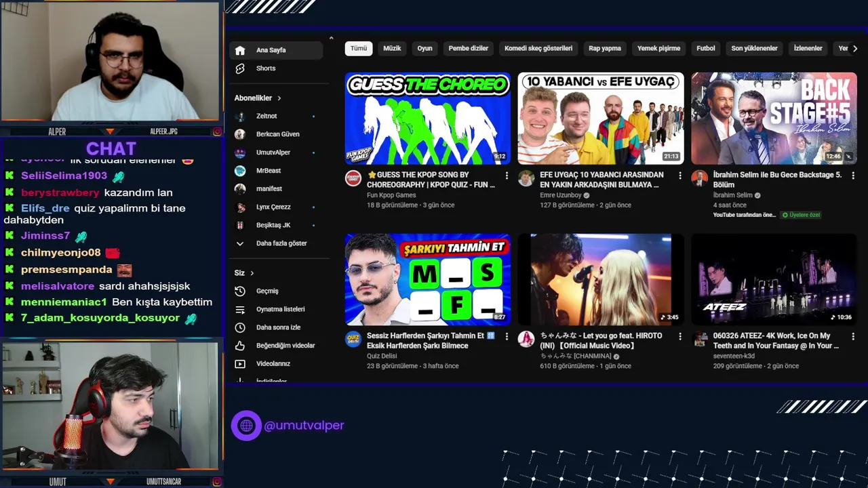Select the Son yüklenenler filter chip
The height and width of the screenshot is (488, 868).
(754, 49)
